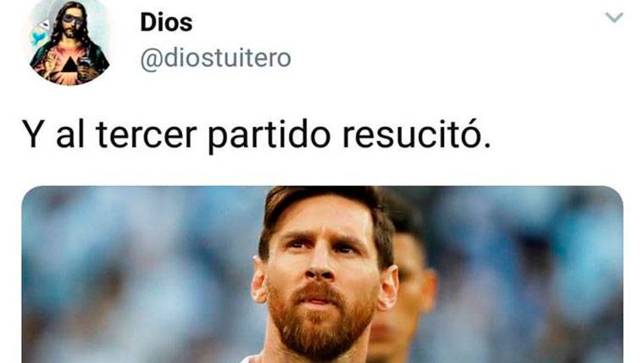644x363 pixels.
Task: Select the tweet text about tercer partido
Action: [256, 135]
